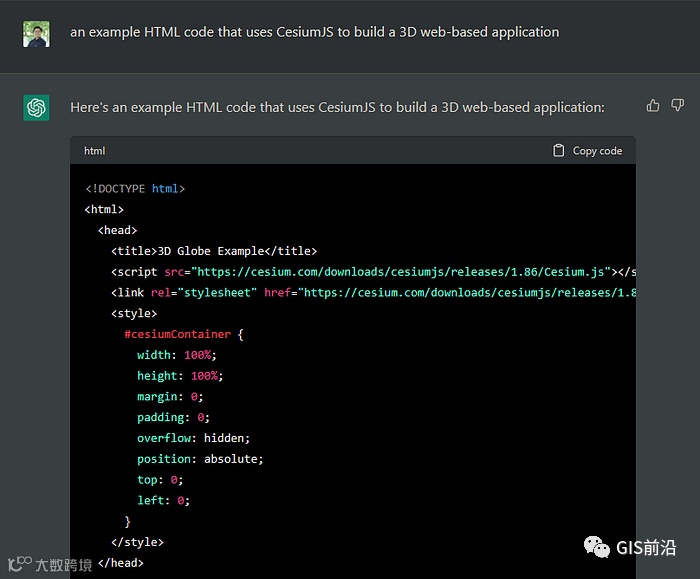Click the margin: 0 code line

[170, 396]
